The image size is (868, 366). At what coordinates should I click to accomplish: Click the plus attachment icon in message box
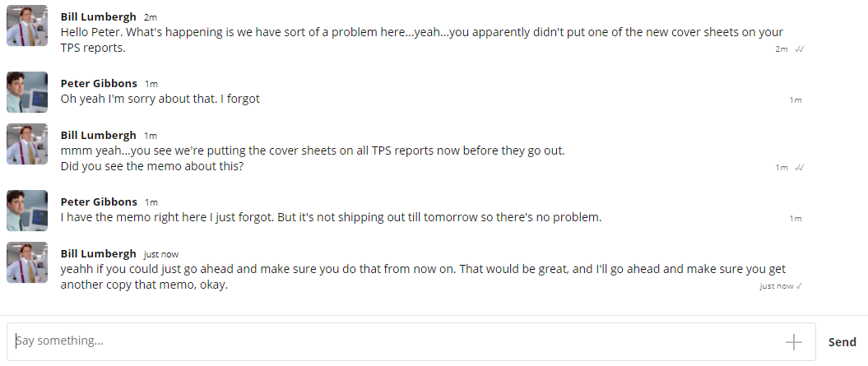793,341
